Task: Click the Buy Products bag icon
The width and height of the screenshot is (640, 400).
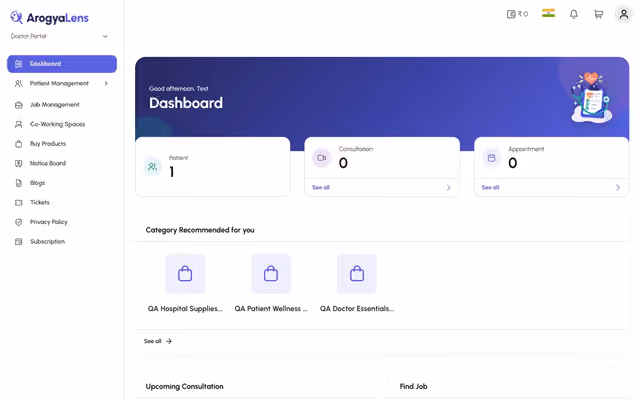Action: point(18,144)
